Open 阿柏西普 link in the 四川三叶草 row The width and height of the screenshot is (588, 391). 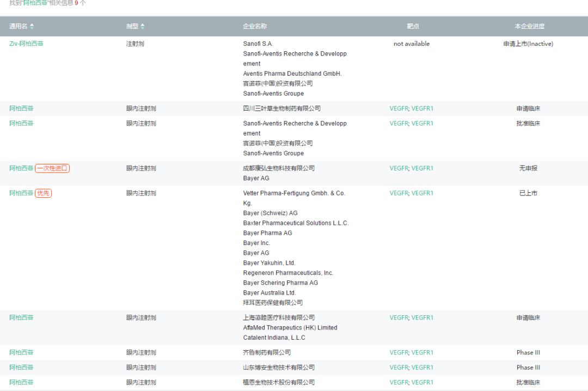[x=21, y=108]
